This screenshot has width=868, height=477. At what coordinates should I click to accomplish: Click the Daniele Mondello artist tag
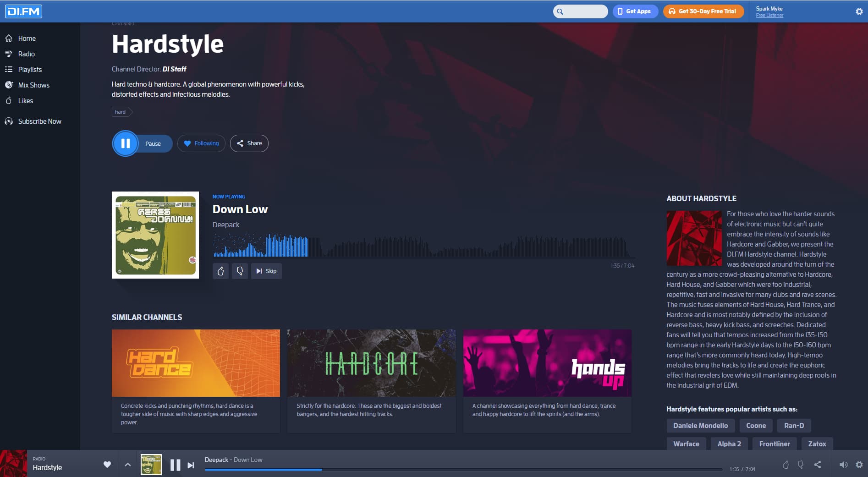700,426
